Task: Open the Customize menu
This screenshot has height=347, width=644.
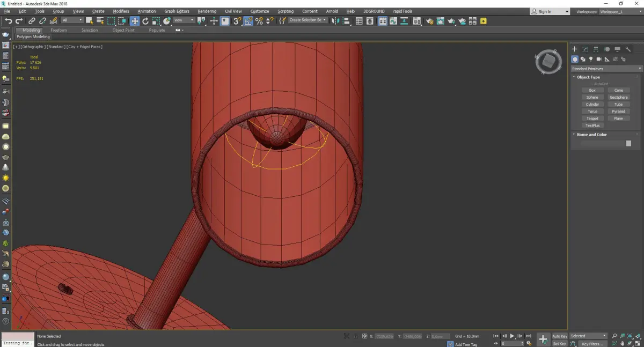Action: [260, 11]
